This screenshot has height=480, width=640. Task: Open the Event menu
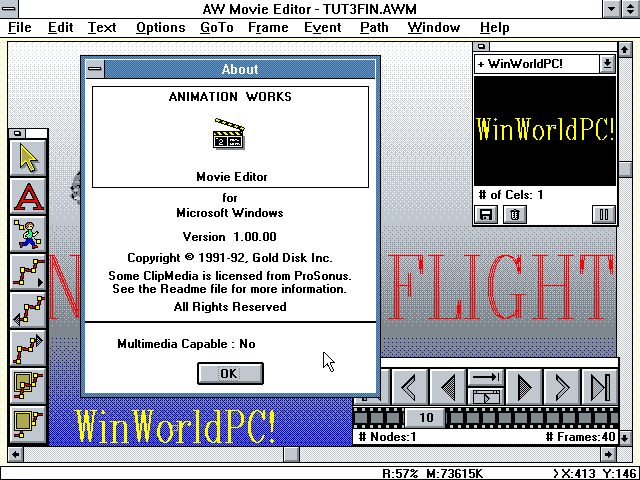[x=322, y=28]
